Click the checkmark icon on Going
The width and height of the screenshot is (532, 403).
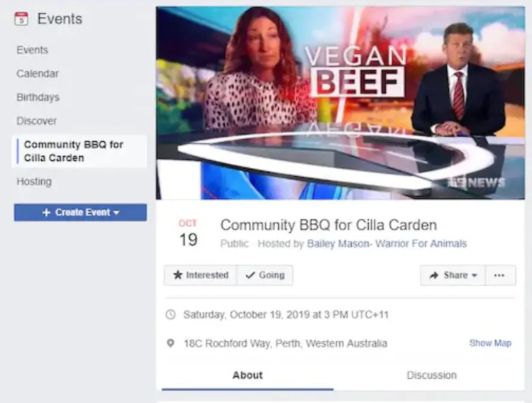(x=250, y=275)
